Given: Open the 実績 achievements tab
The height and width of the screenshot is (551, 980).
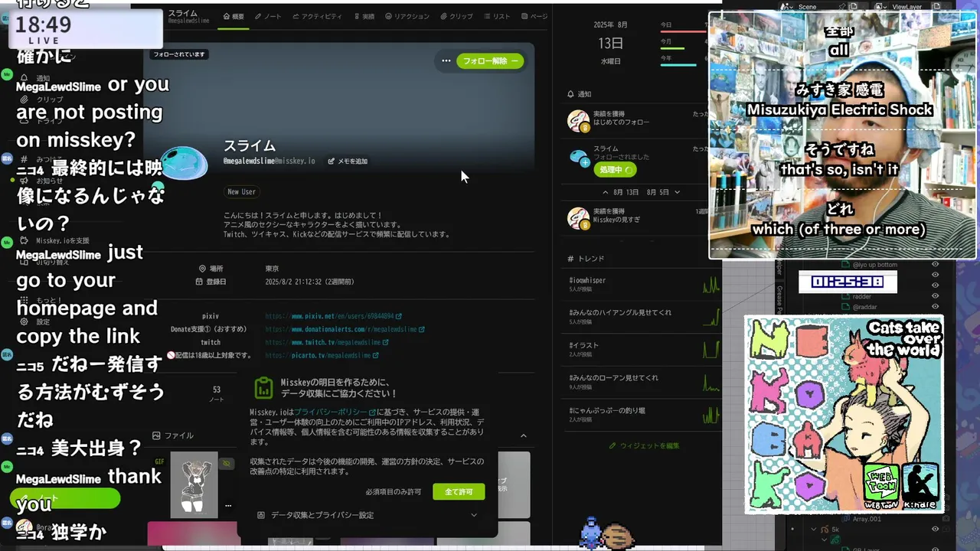Looking at the screenshot, I should point(364,16).
